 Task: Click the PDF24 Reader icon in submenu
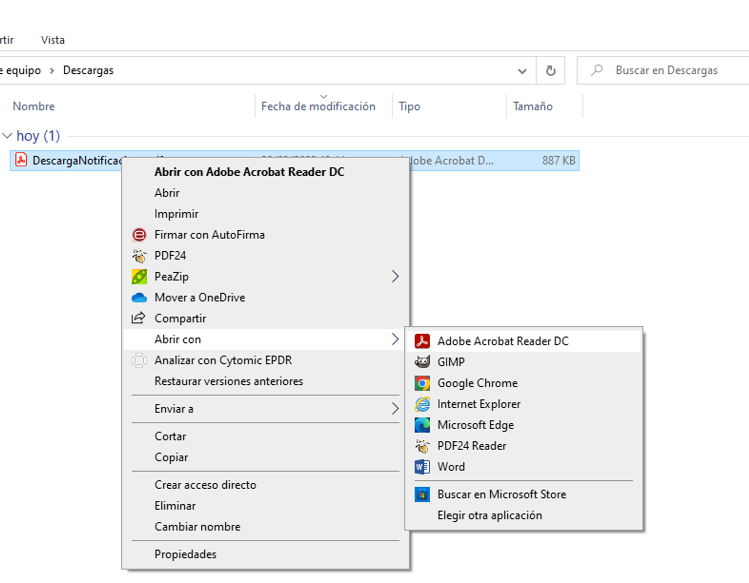(x=422, y=446)
